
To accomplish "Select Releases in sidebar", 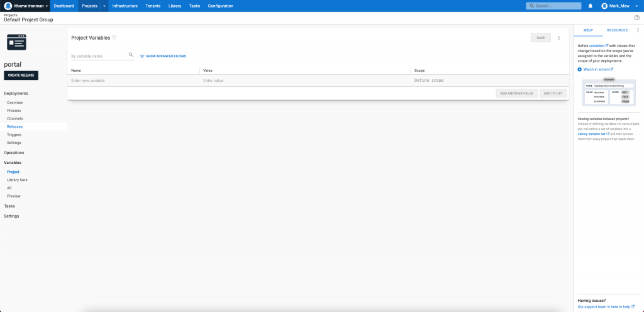I will click(15, 127).
